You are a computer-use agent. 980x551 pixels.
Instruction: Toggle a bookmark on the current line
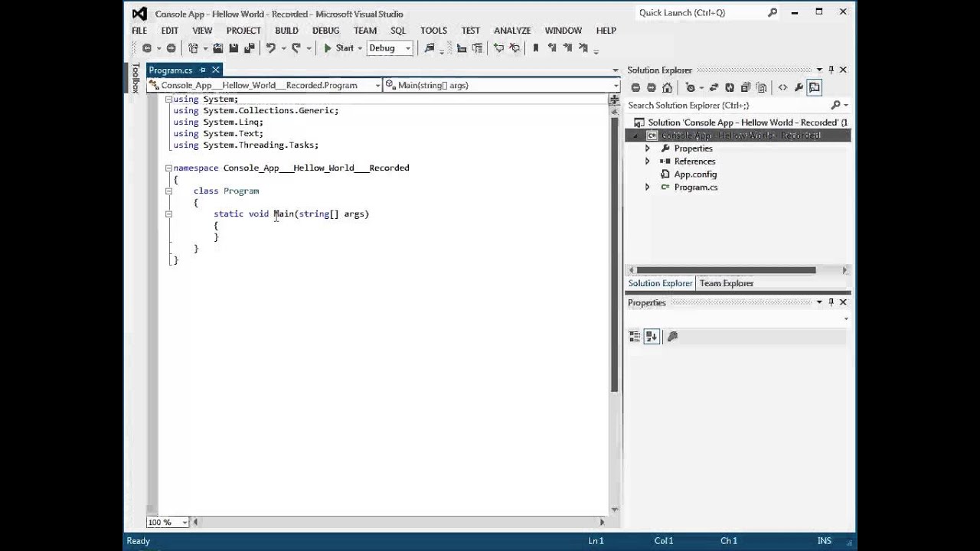tap(536, 48)
